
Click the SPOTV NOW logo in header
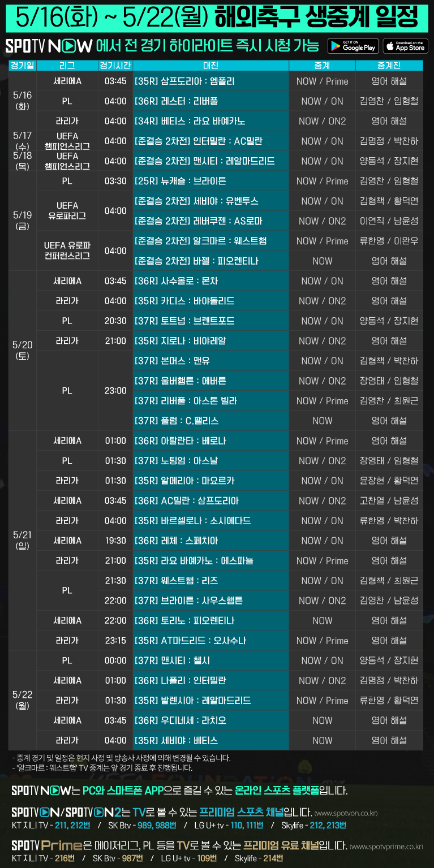click(49, 46)
